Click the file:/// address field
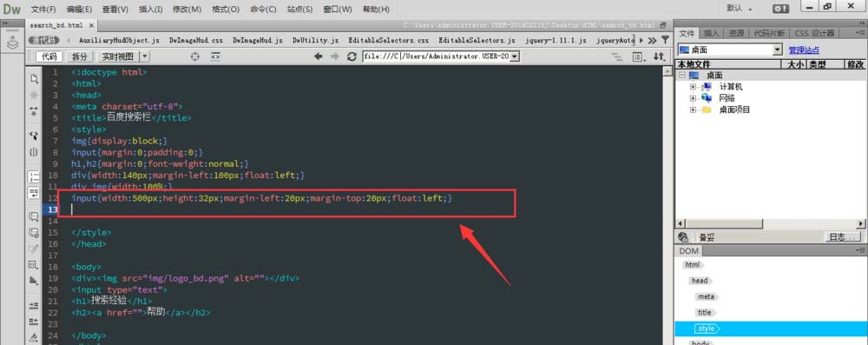Screen dimensions: 868x345 (437, 56)
